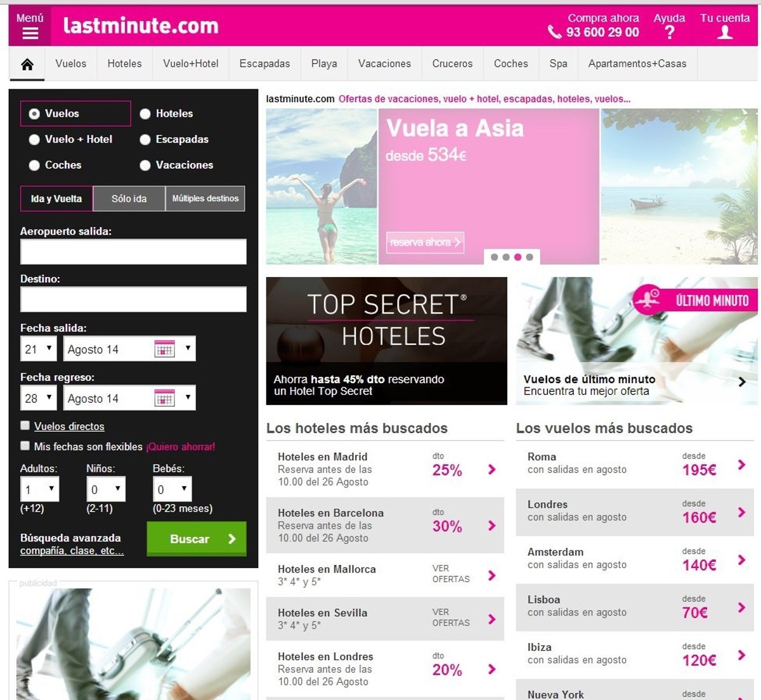Enable the Vuelos directos checkbox
This screenshot has height=700, width=761.
[25, 425]
